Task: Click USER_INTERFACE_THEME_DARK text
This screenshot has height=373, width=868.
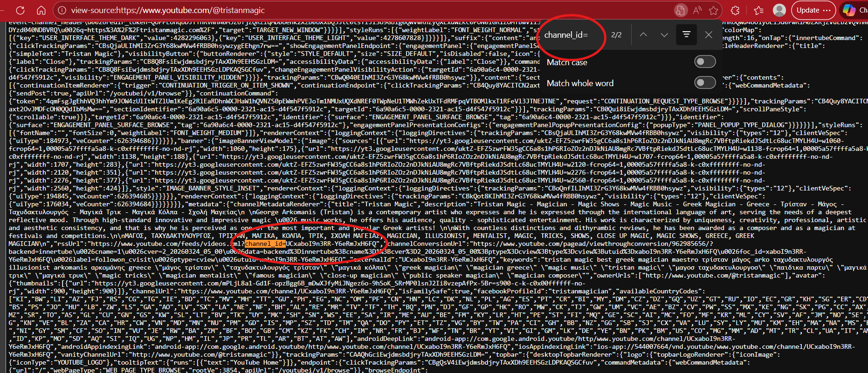Action: 89,38
